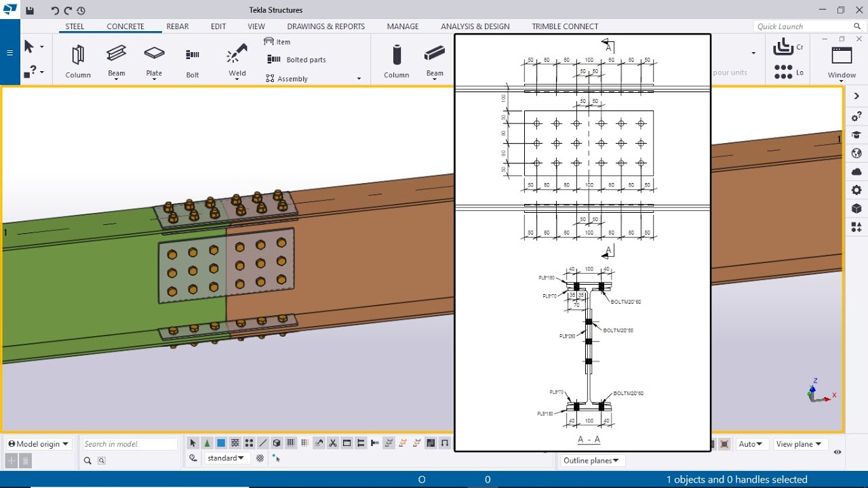Select the Bolt tool
The height and width of the screenshot is (488, 868).
[x=193, y=61]
